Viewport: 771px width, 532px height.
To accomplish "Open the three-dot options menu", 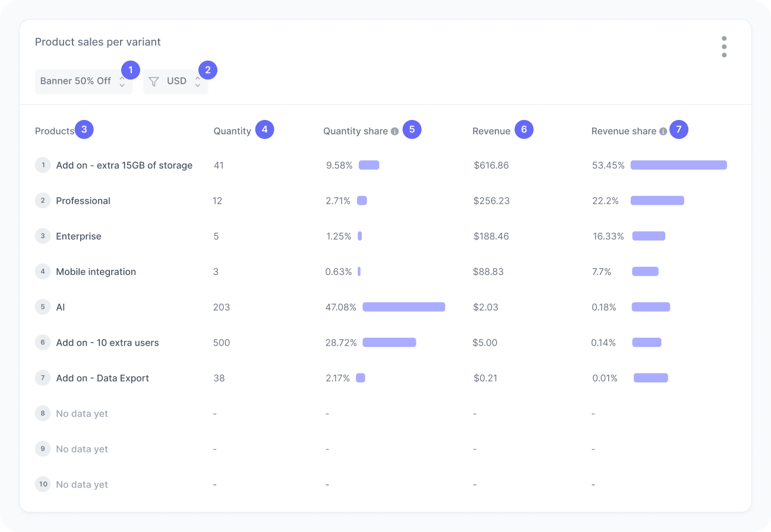I will coord(724,46).
